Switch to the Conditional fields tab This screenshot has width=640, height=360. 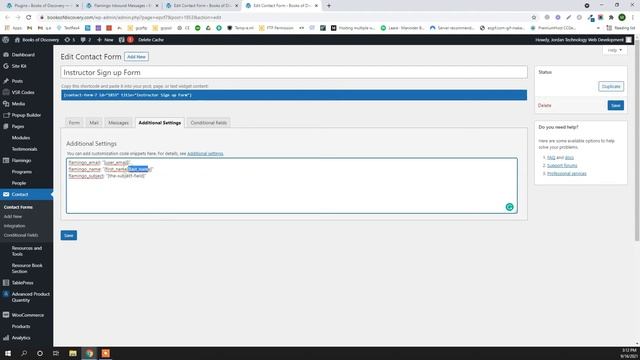209,123
